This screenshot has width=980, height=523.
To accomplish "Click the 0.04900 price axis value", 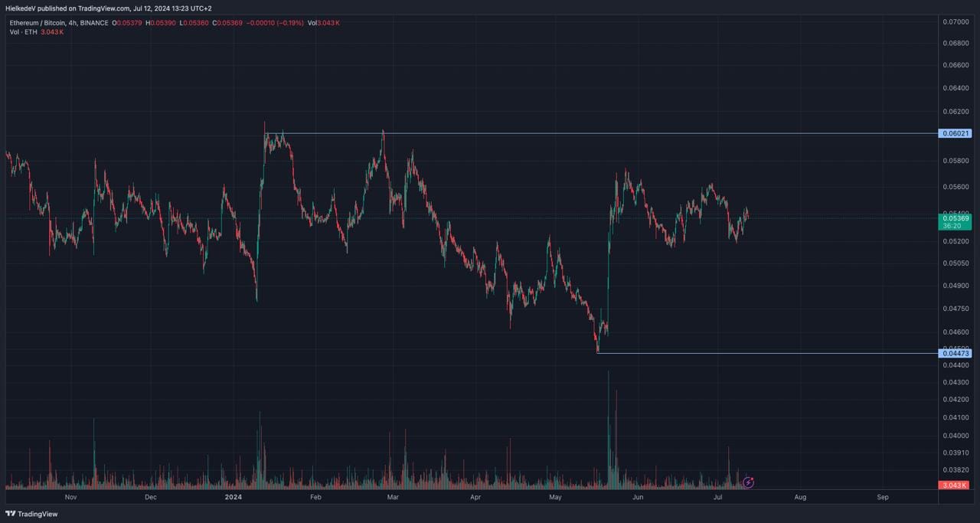I will 955,286.
